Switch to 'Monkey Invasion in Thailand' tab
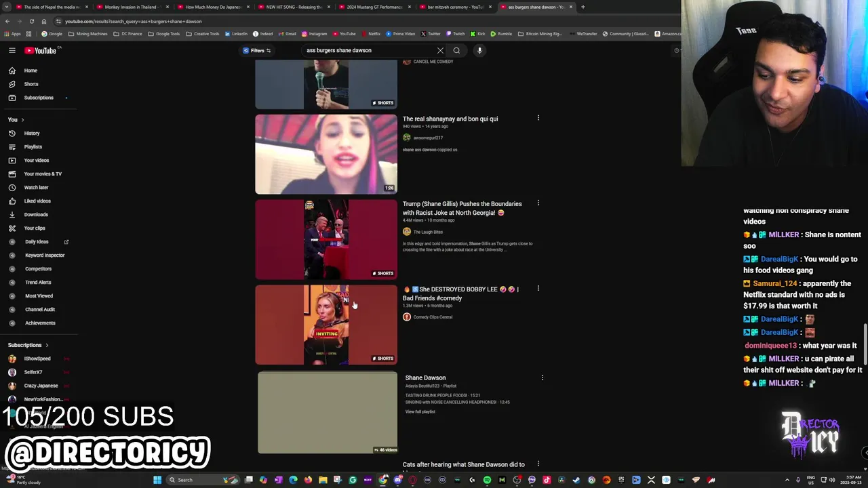 131,7
